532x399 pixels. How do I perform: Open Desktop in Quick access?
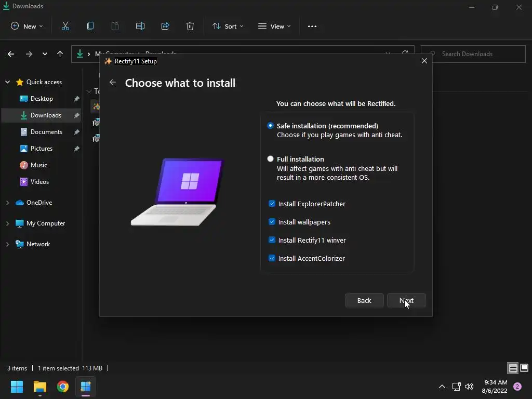coord(42,98)
